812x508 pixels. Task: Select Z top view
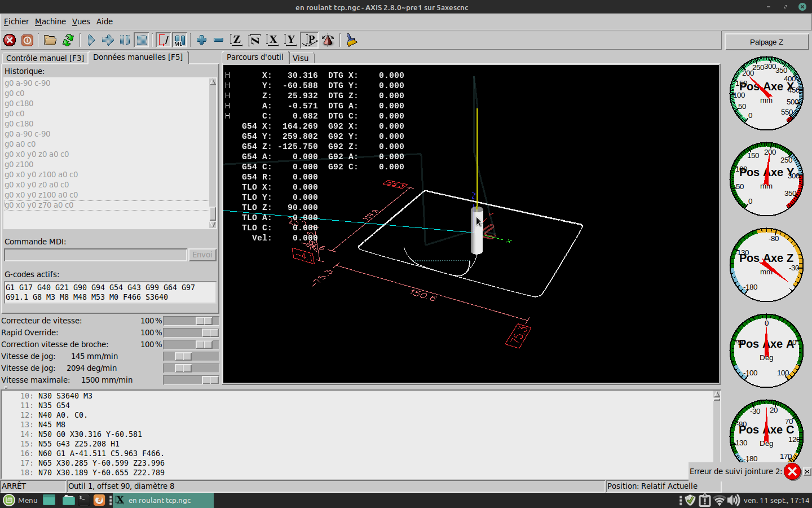point(236,40)
